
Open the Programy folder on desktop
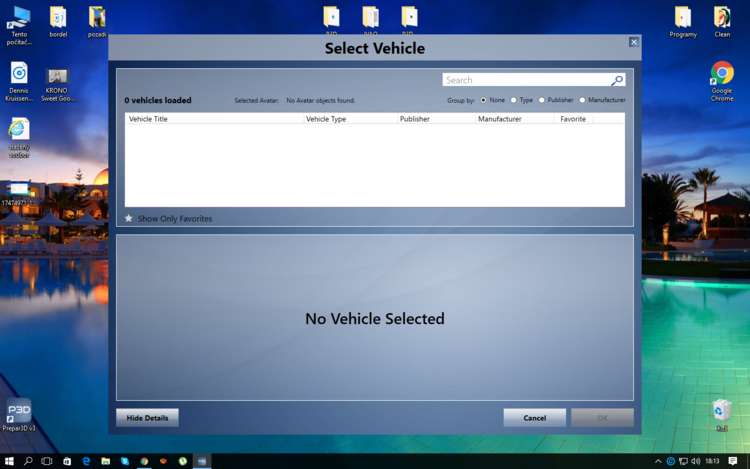pyautogui.click(x=683, y=22)
